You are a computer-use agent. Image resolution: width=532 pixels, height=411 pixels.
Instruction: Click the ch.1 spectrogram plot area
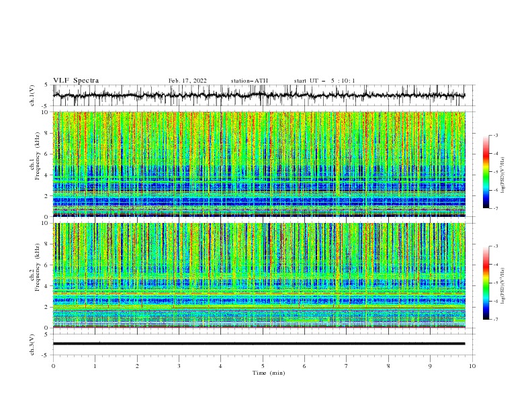pyautogui.click(x=259, y=164)
